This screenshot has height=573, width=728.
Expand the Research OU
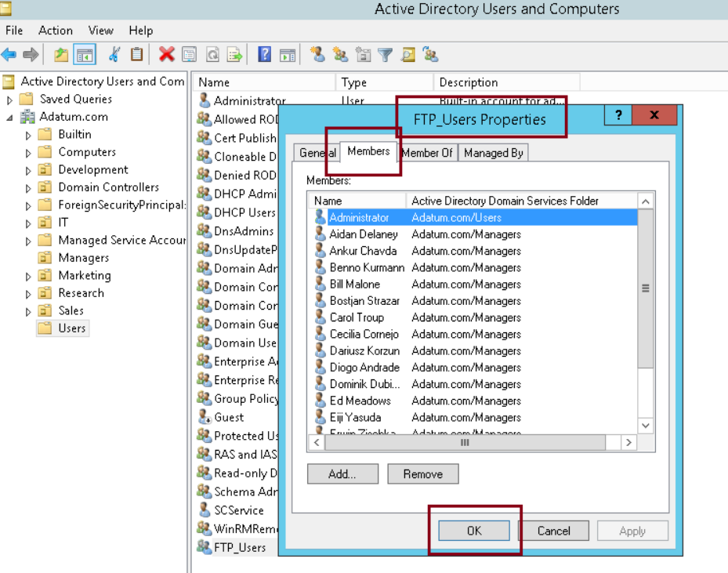coord(28,294)
